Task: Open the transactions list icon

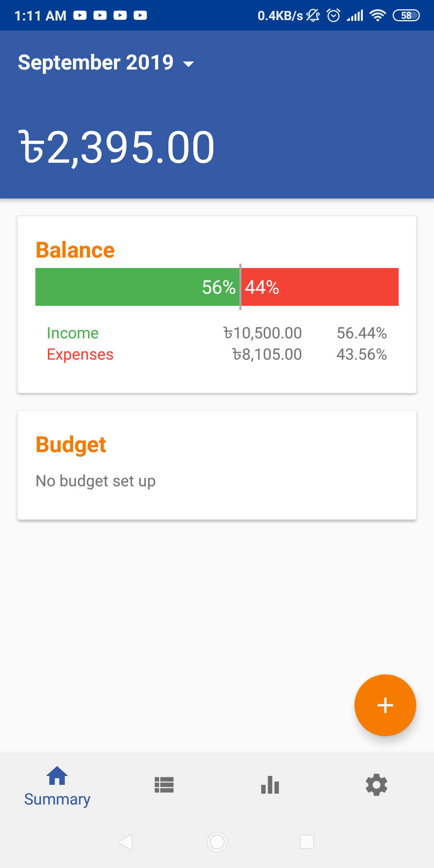Action: 164,785
